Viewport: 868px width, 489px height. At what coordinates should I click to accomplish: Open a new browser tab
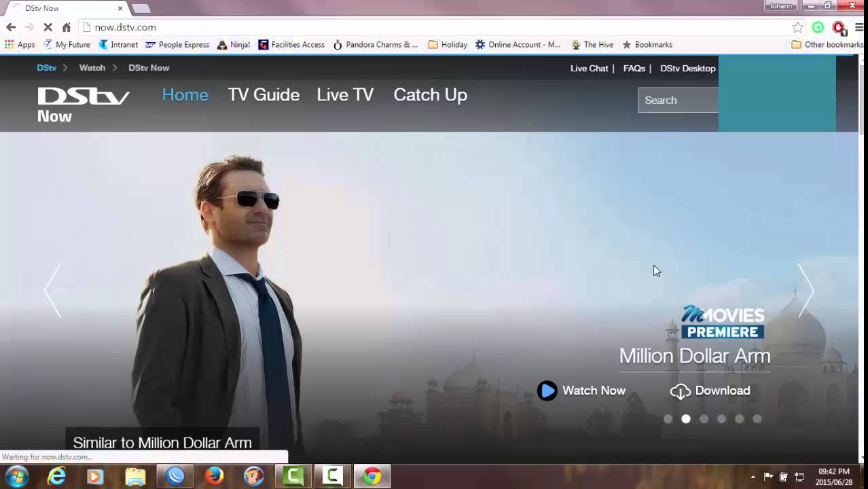[x=141, y=8]
